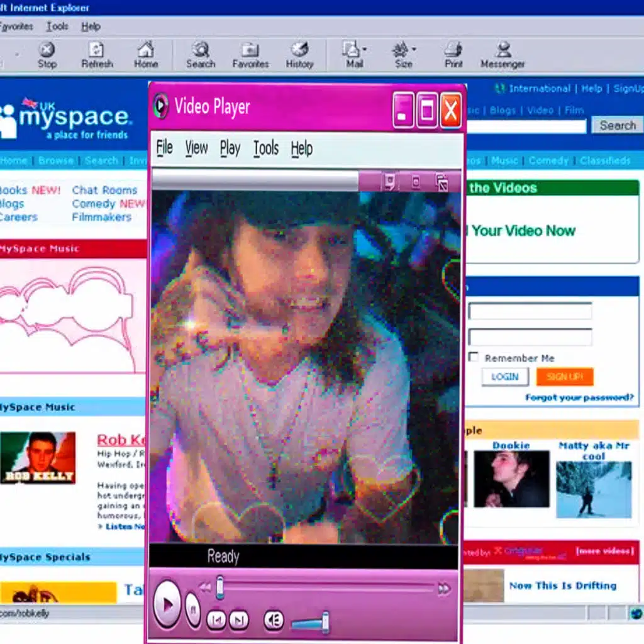Click the rewind arrows left of seek bar

click(x=205, y=587)
